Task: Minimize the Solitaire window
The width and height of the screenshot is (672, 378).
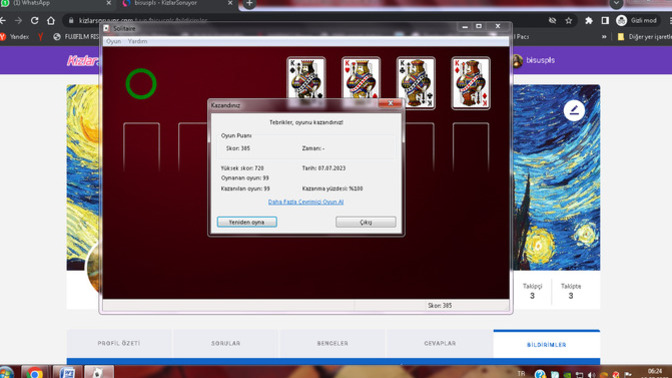Action: pos(465,27)
